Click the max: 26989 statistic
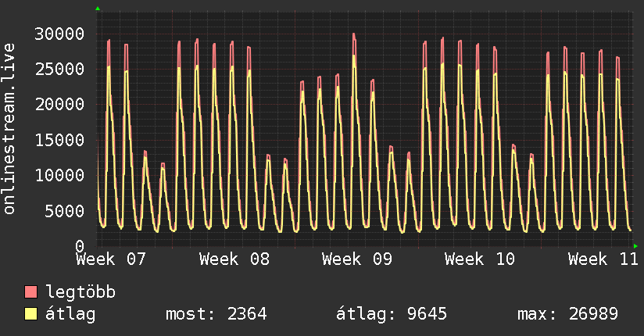Image resolution: width=644 pixels, height=336 pixels. [567, 314]
